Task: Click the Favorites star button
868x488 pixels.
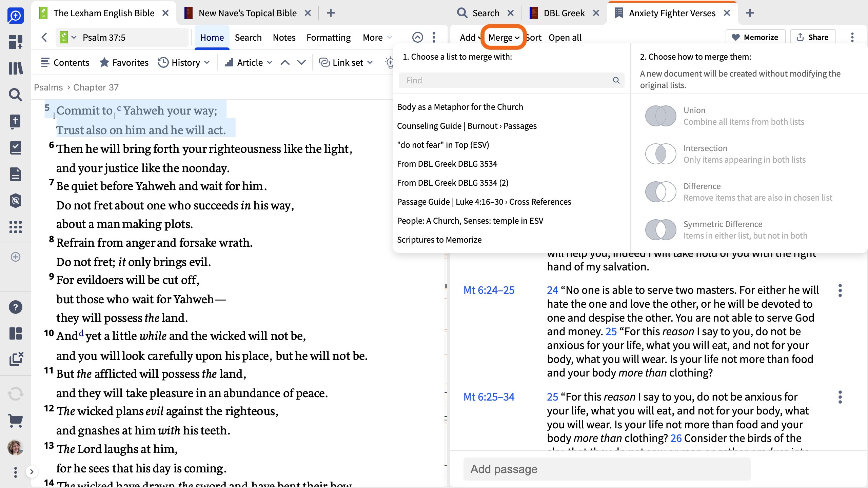Action: (124, 63)
